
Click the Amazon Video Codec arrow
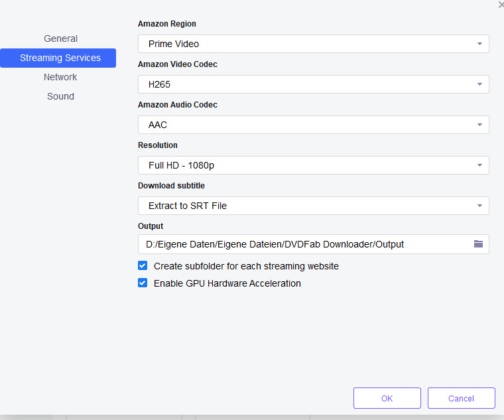(479, 85)
